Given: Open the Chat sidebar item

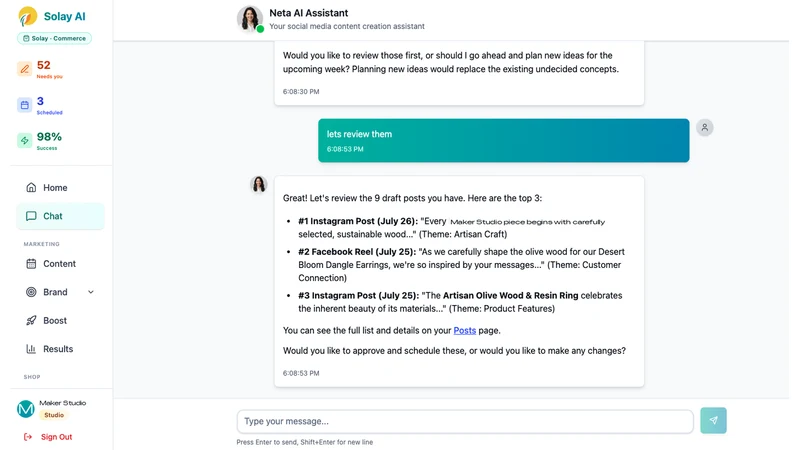Looking at the screenshot, I should [60, 216].
